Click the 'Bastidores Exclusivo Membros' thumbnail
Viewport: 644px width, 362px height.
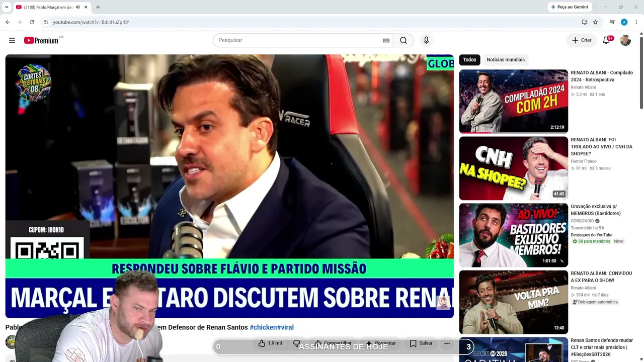513,235
